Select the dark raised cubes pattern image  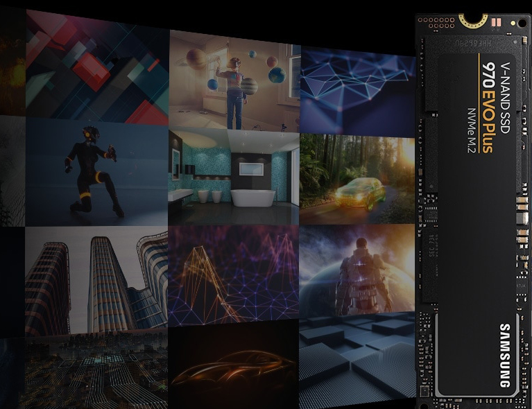point(357,360)
